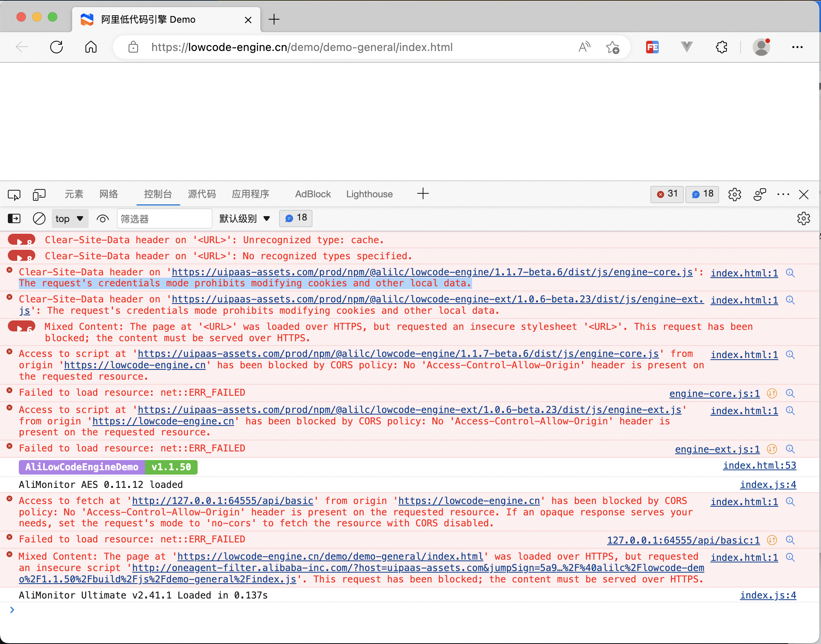Viewport: 821px width, 644px height.
Task: Toggle device emulation mode
Action: click(x=39, y=195)
